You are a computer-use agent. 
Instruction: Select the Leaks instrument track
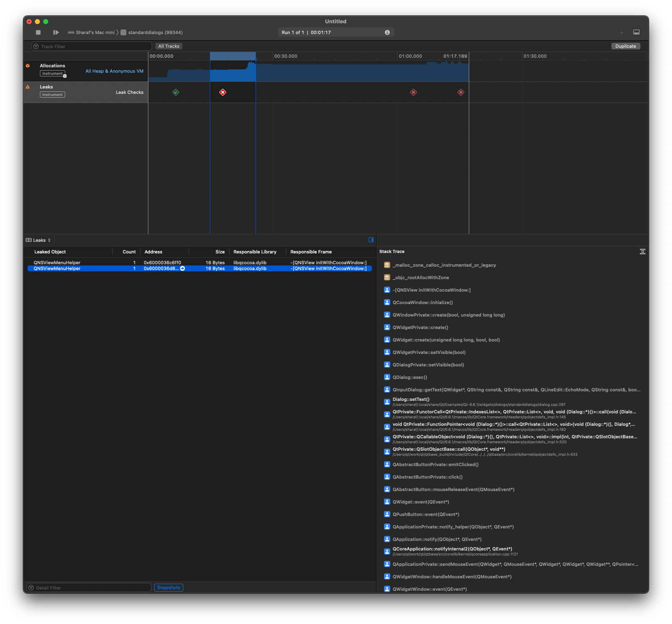86,92
